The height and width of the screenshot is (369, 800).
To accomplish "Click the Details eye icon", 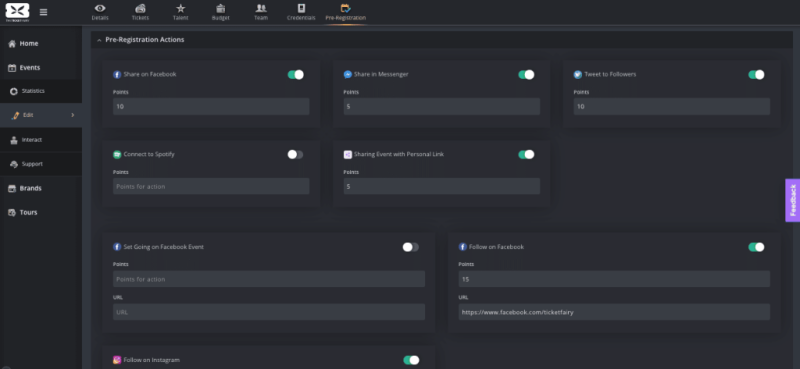I will (x=100, y=8).
